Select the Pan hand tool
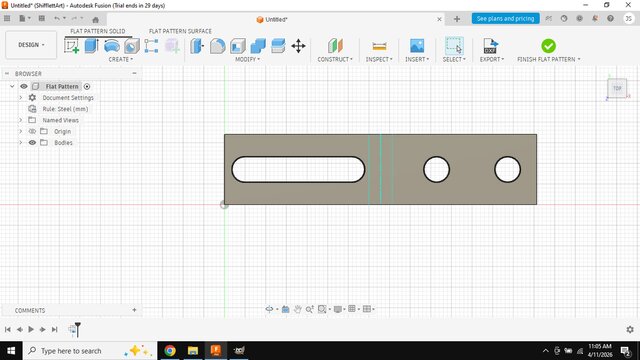Viewport: 640px width, 360px height. click(298, 309)
